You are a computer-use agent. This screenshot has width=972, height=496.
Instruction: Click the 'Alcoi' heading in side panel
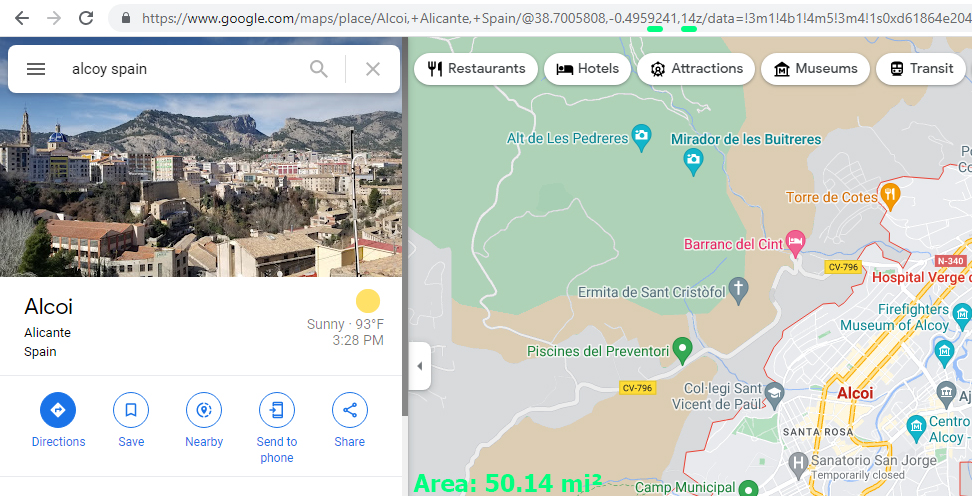[48, 306]
